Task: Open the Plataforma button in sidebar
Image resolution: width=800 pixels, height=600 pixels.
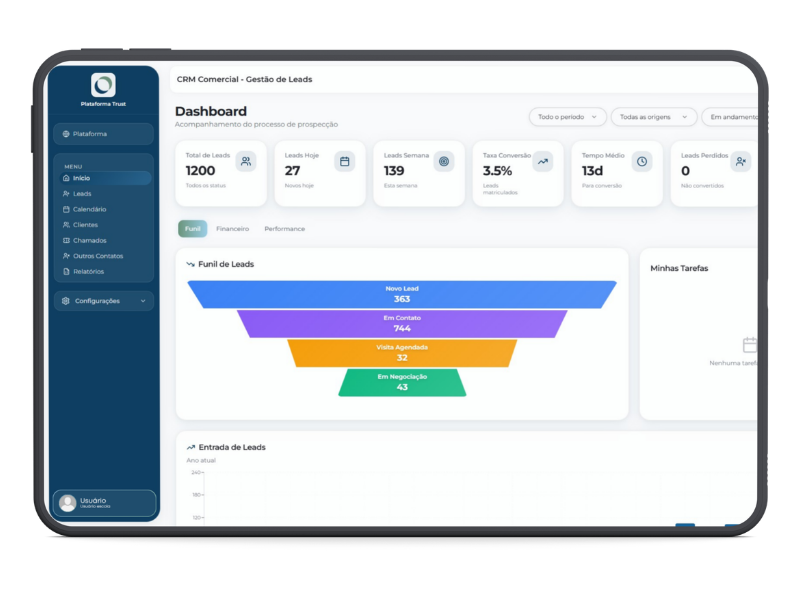Action: pyautogui.click(x=104, y=134)
